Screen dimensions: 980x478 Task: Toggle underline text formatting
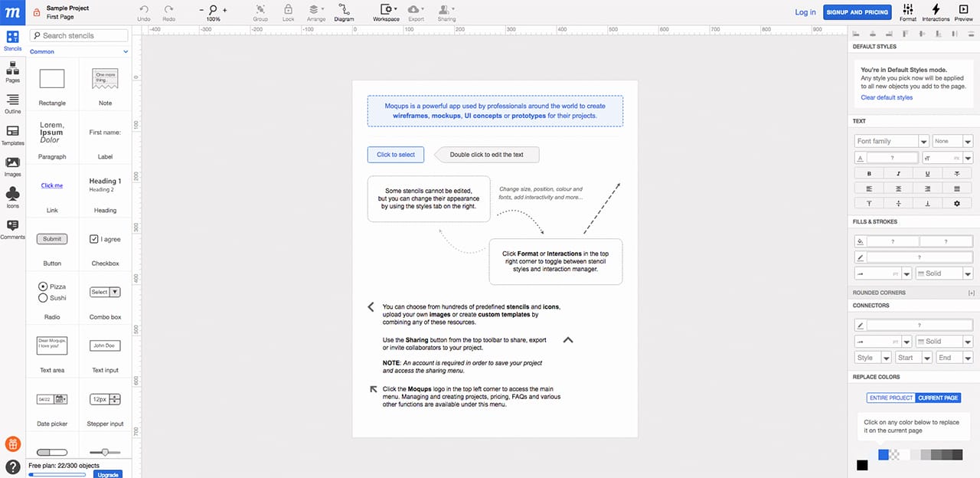pyautogui.click(x=928, y=174)
